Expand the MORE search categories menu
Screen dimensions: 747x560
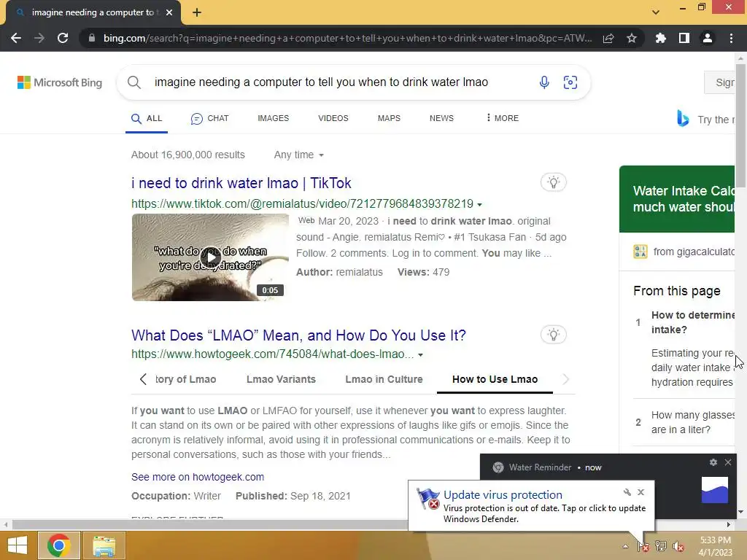[503, 118]
